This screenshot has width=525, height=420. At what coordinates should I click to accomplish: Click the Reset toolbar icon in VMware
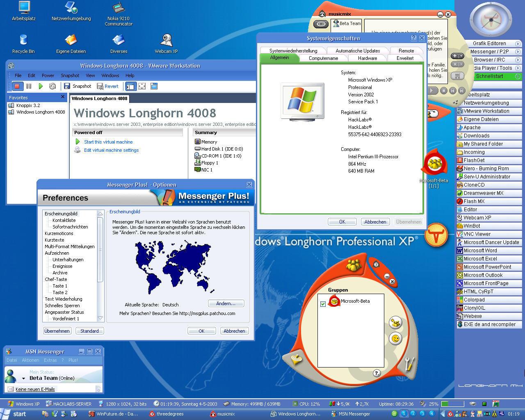[x=52, y=86]
